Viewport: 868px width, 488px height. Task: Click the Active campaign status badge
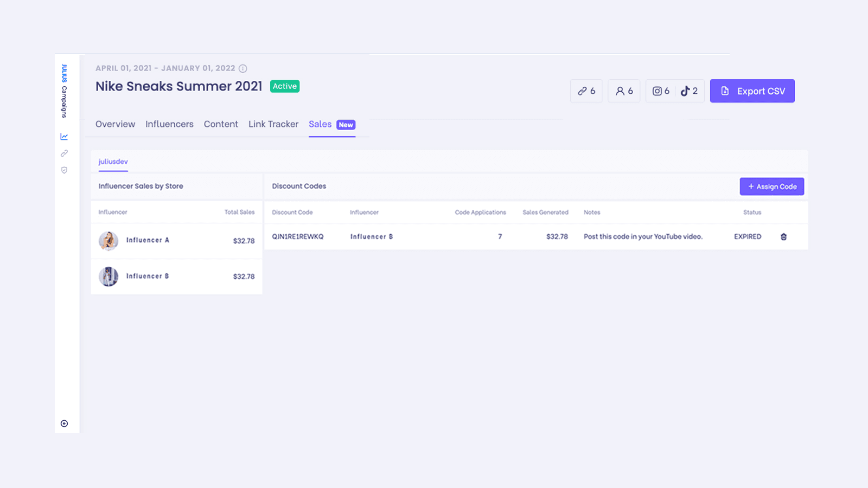click(x=284, y=86)
